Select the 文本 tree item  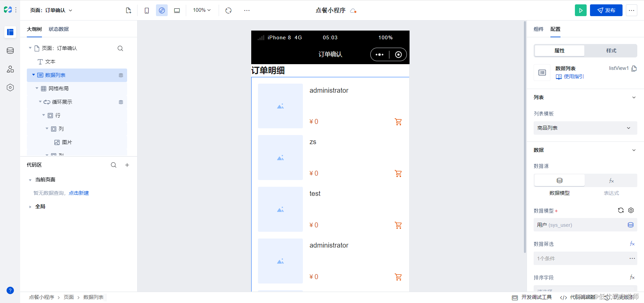pyautogui.click(x=77, y=62)
